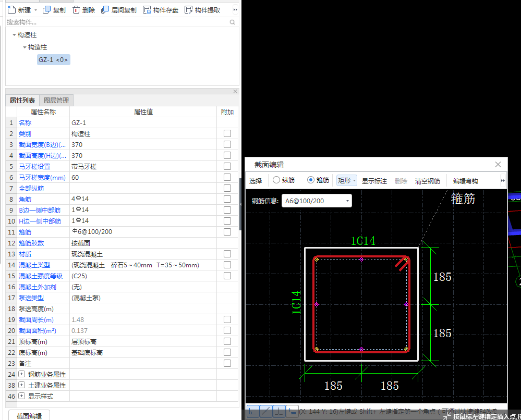The height and width of the screenshot is (420, 521).
Task: Click 显示标注 in the section editor toolbar
Action: [374, 181]
